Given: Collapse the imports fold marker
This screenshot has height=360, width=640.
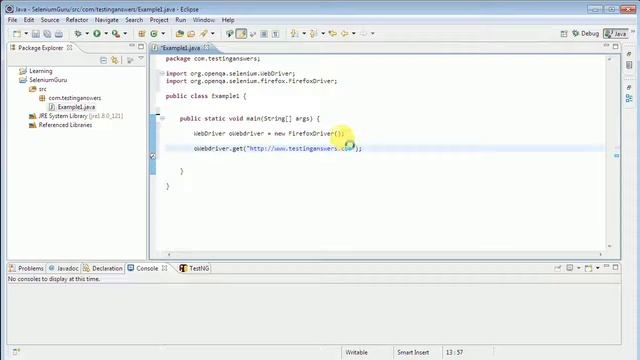Looking at the screenshot, I should [x=162, y=73].
